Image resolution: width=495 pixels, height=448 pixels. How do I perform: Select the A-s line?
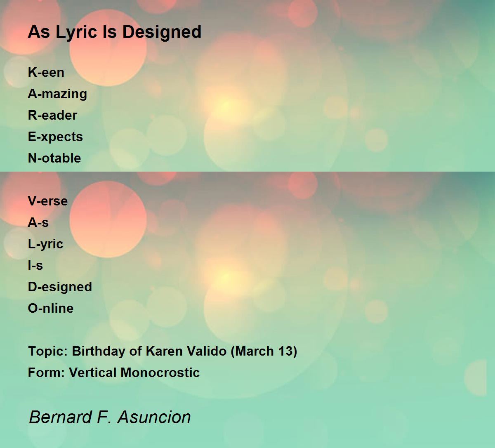38,222
